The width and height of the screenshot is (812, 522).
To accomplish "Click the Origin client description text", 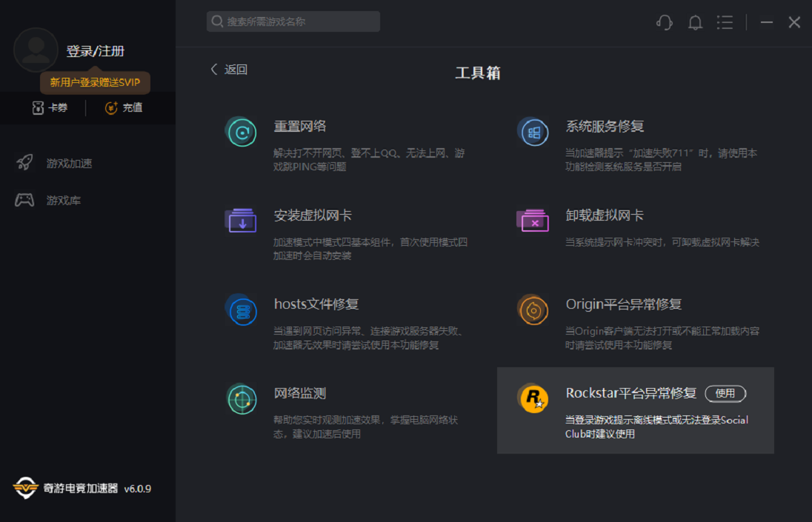I will click(x=662, y=338).
